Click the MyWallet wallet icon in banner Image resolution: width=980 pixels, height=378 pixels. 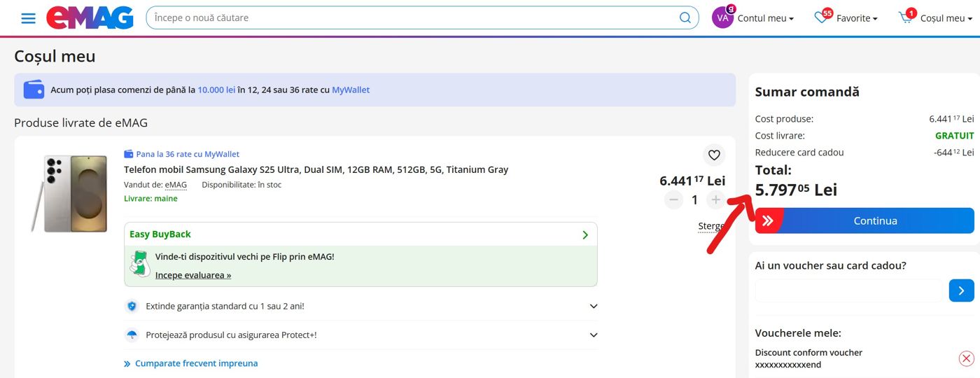tap(34, 90)
